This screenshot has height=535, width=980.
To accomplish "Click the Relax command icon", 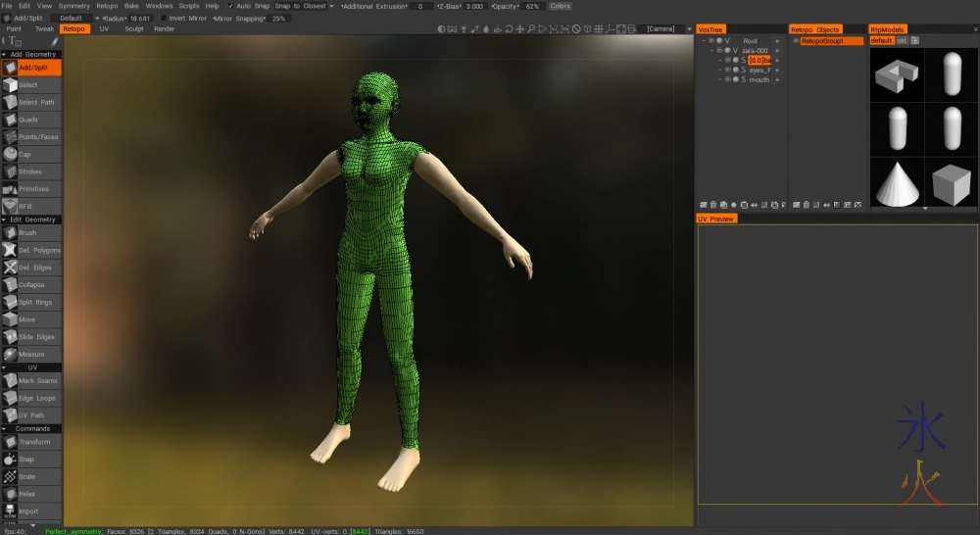I will click(x=28, y=493).
